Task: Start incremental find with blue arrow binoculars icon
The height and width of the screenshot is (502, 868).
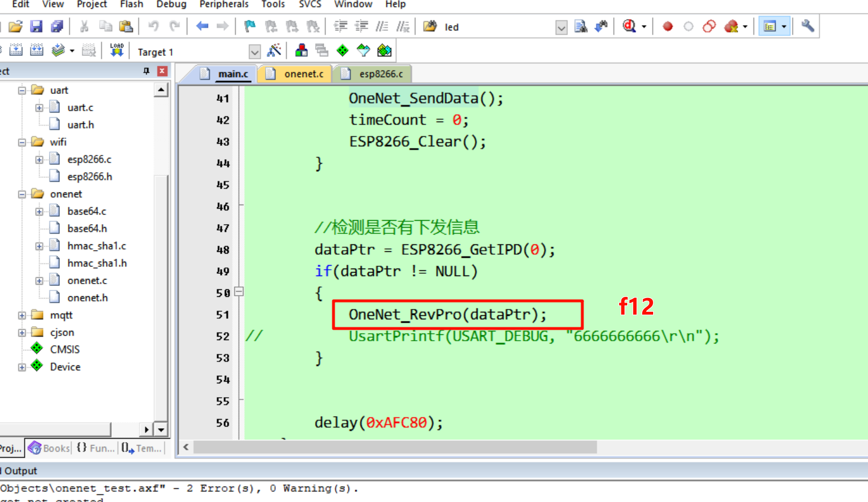Action: coord(601,27)
